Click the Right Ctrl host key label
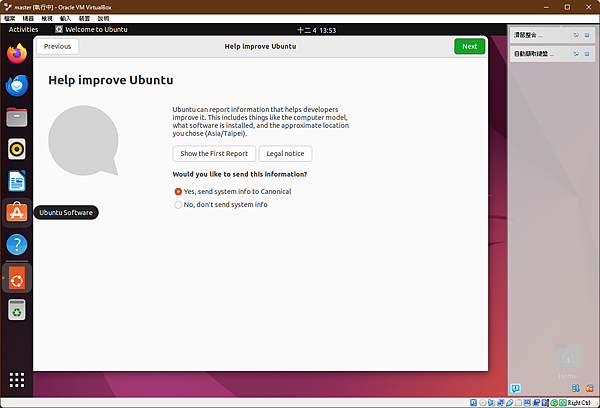Screen dimensions: 600x408 tap(579, 403)
